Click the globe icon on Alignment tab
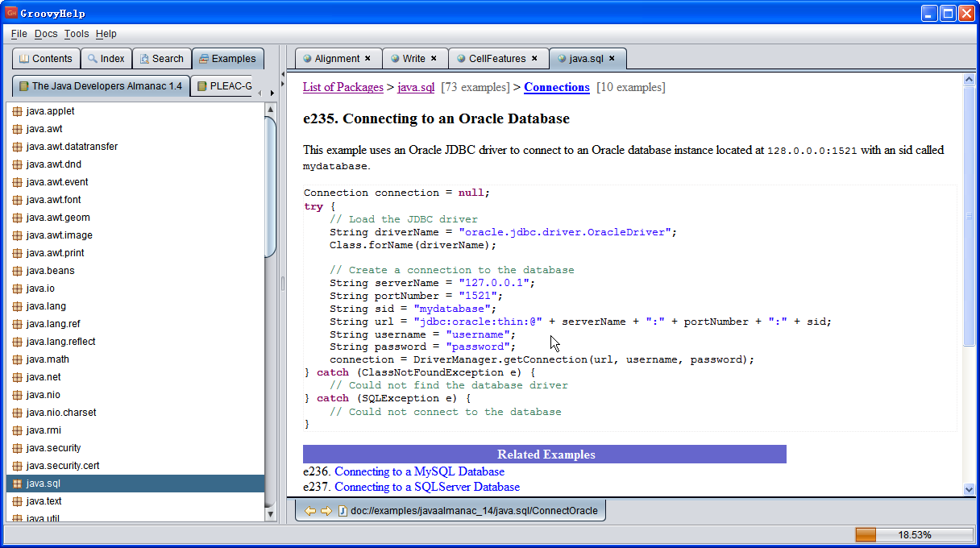980x548 pixels. (307, 59)
